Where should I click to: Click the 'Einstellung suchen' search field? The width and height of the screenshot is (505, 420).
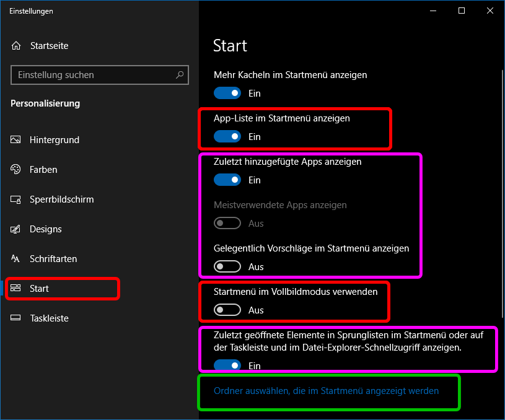click(93, 75)
